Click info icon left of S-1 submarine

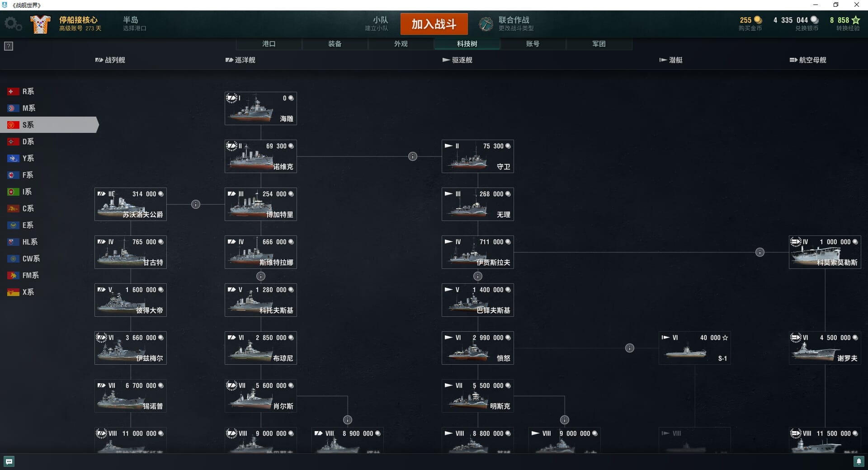pos(630,348)
